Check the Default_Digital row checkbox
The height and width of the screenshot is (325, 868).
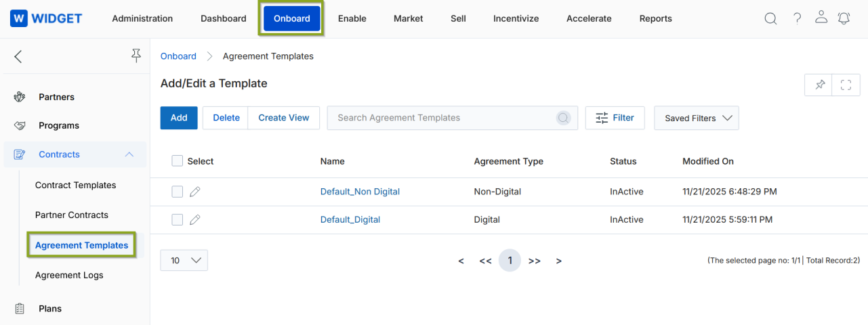(178, 219)
